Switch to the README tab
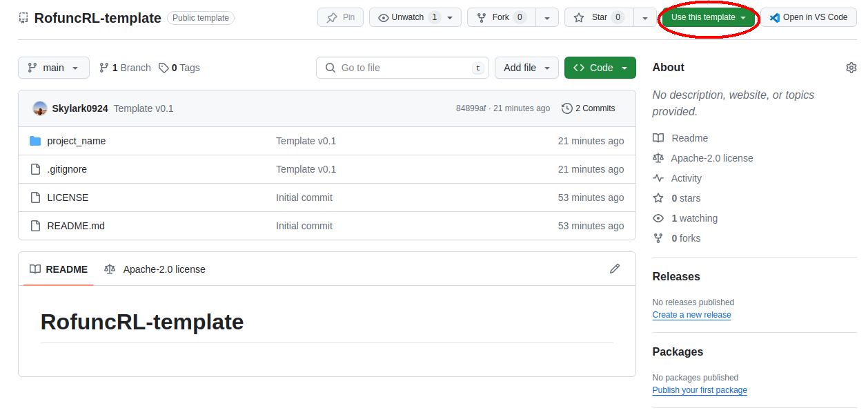Viewport: 868px width, 415px height. click(59, 269)
